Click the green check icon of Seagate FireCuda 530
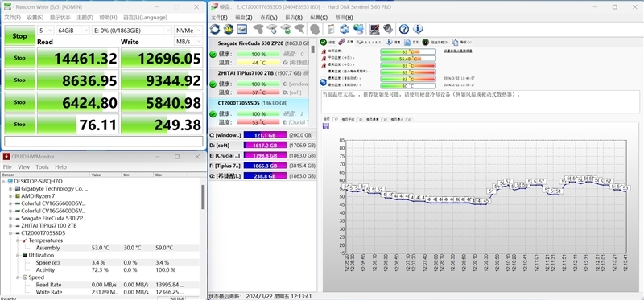 tap(213, 55)
